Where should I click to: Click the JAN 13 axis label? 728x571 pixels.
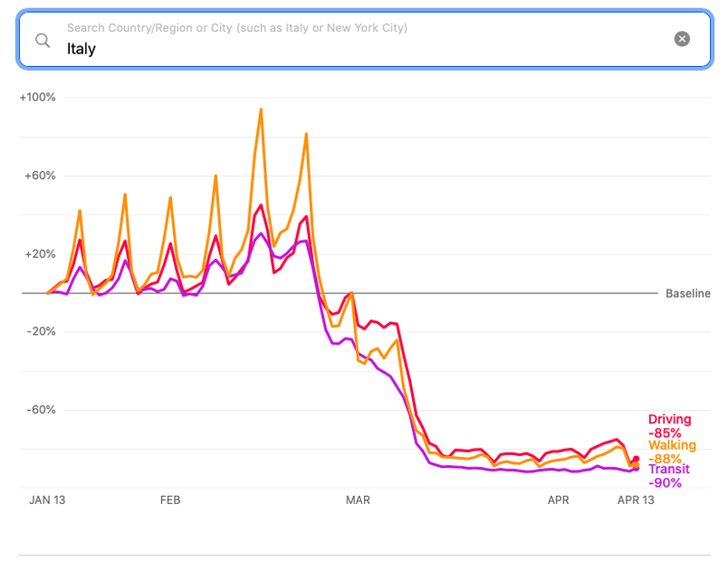coord(47,500)
